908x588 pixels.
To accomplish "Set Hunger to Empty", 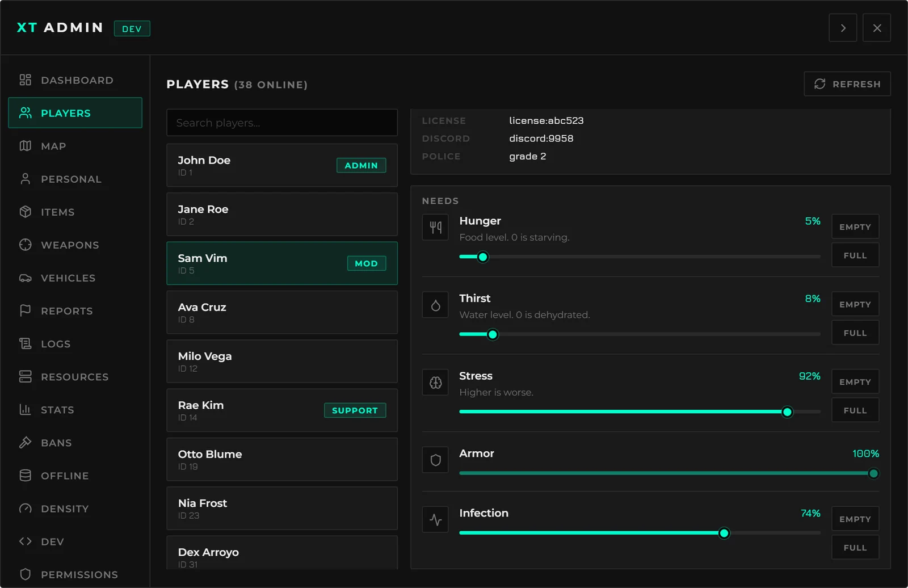I will coord(855,226).
